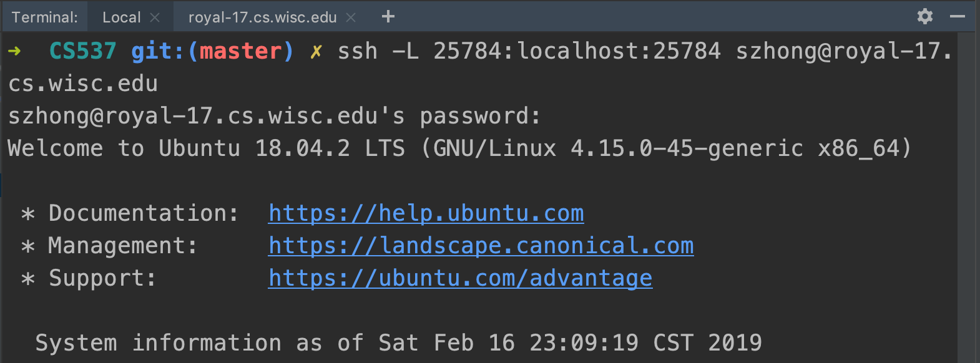Image resolution: width=980 pixels, height=363 pixels.
Task: Click the ssh -L command text
Action: click(x=378, y=51)
